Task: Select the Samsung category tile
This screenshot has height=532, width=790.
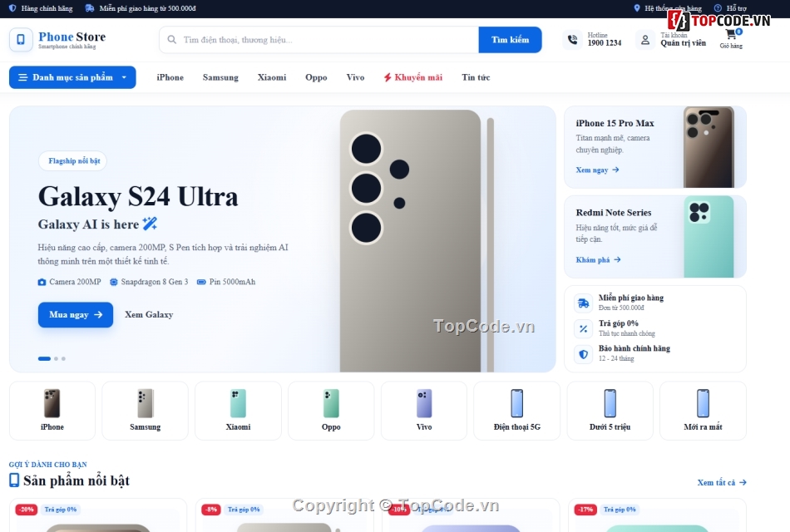Action: click(x=145, y=411)
